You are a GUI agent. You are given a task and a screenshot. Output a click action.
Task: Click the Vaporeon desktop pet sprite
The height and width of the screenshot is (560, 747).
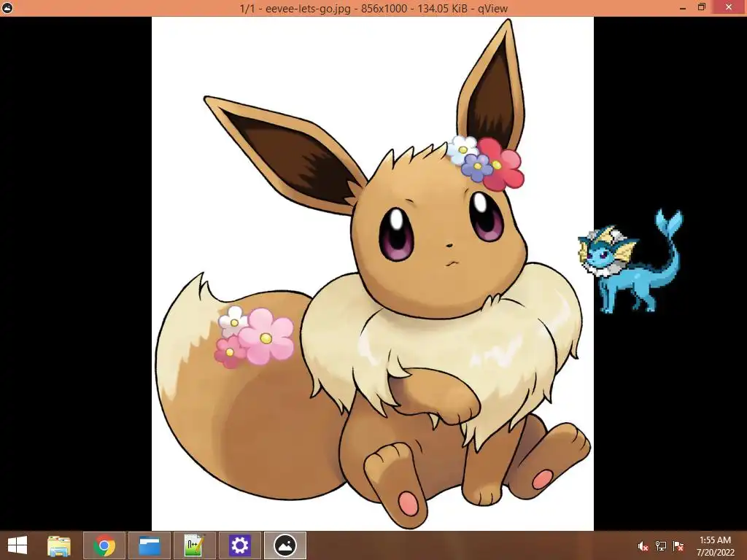[x=631, y=262]
